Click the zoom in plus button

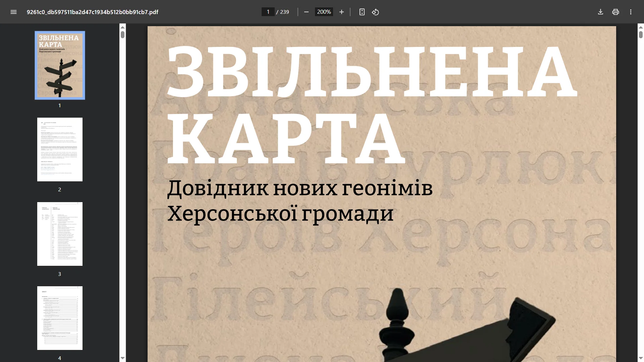coord(341,12)
